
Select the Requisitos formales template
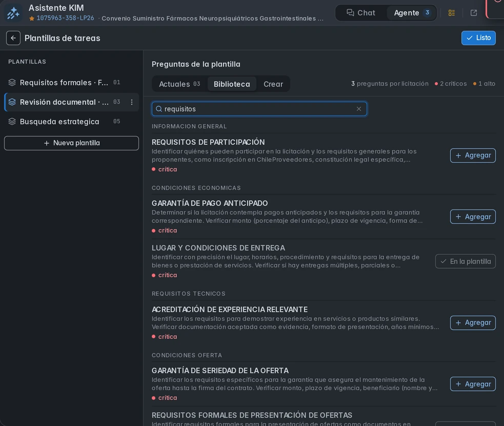(x=71, y=82)
